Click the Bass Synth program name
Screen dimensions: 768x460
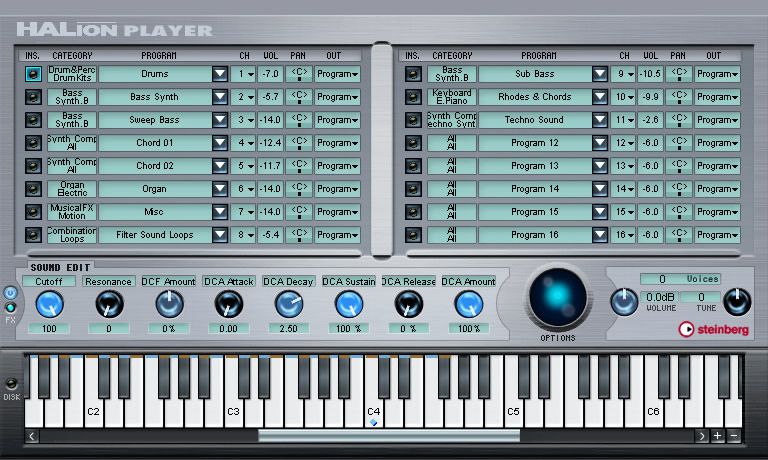click(x=154, y=97)
